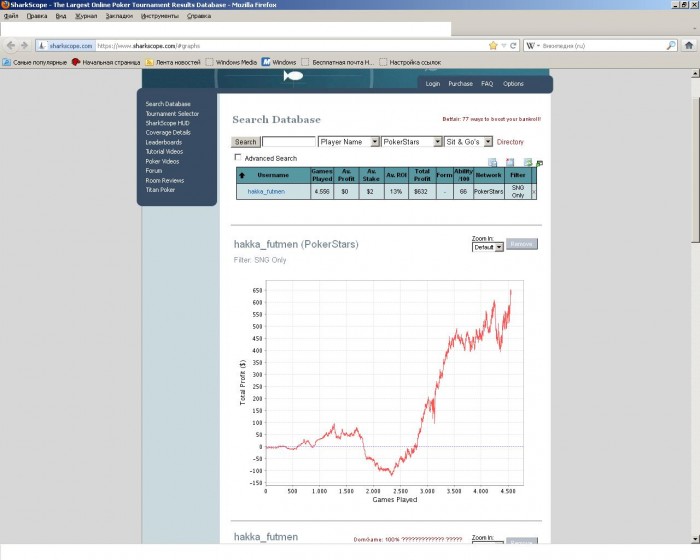Open the hakka_futmen username link
This screenshot has height=560, width=700.
click(x=266, y=192)
